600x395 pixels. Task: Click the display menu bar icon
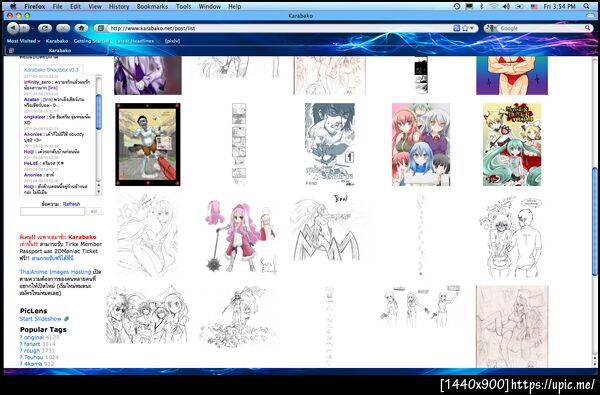pyautogui.click(x=469, y=6)
